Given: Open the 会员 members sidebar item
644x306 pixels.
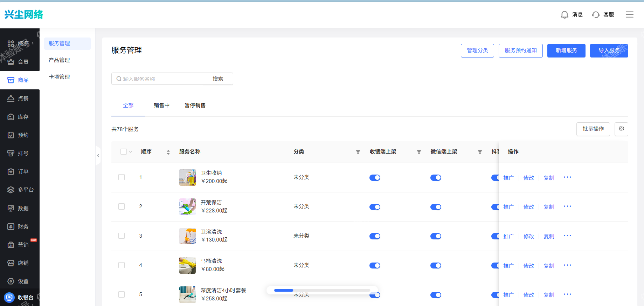Looking at the screenshot, I should tap(18, 62).
